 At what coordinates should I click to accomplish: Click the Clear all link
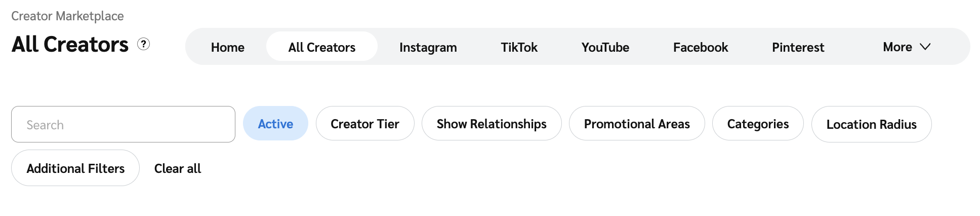coord(178,168)
